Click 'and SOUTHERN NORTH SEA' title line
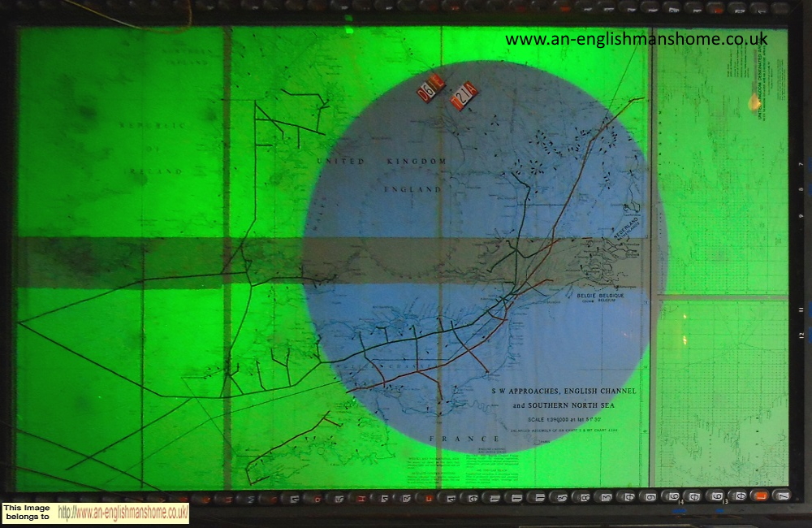Screen dimensions: 812x528 [x=564, y=405]
